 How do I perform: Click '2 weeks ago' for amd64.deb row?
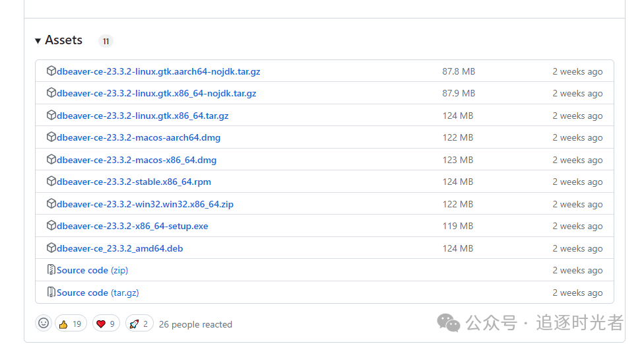(x=577, y=248)
